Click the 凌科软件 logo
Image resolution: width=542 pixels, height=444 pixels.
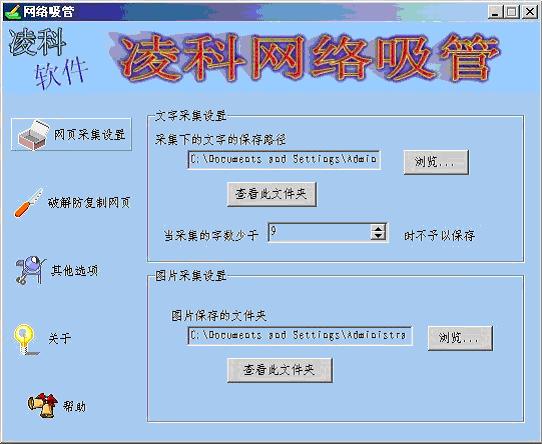coord(48,58)
